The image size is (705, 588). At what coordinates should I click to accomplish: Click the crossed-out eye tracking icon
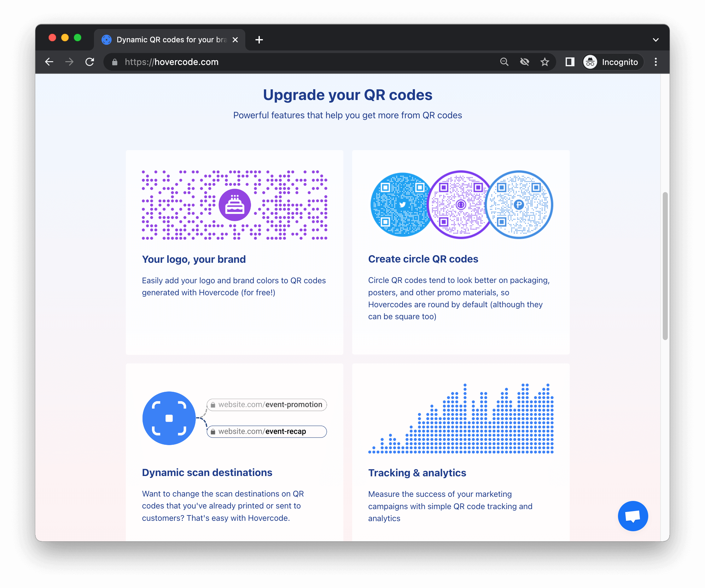[x=524, y=62]
